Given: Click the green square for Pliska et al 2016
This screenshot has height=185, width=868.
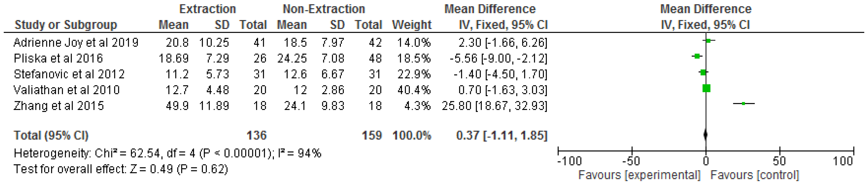Looking at the screenshot, I should [x=697, y=56].
